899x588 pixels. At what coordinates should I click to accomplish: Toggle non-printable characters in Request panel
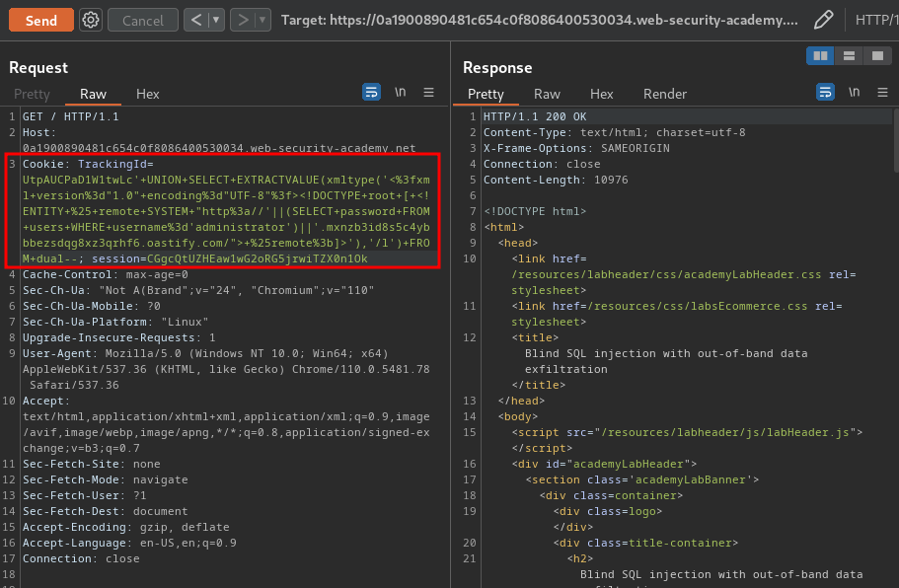click(401, 92)
